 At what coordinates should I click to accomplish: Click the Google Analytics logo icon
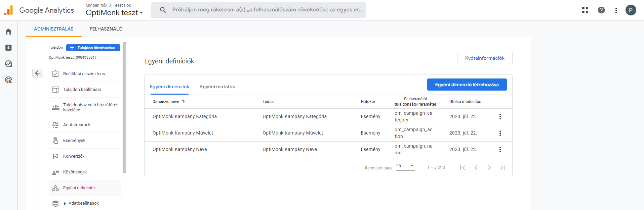[8, 10]
